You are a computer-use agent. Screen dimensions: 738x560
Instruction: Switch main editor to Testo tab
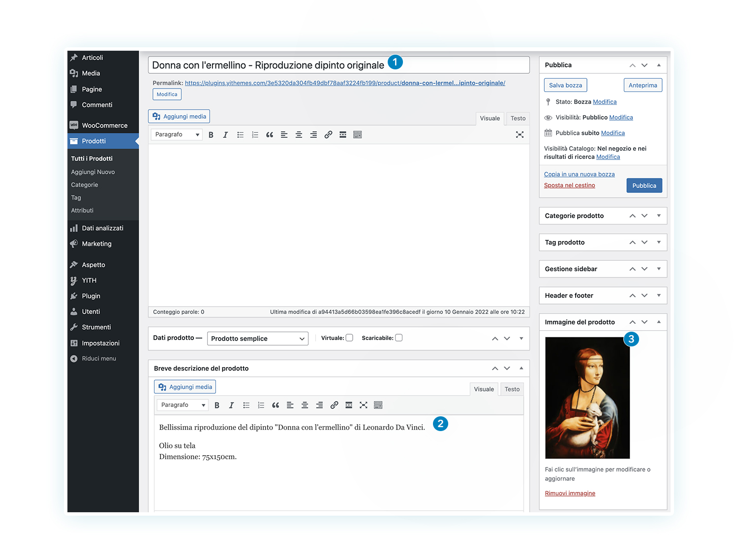click(518, 119)
